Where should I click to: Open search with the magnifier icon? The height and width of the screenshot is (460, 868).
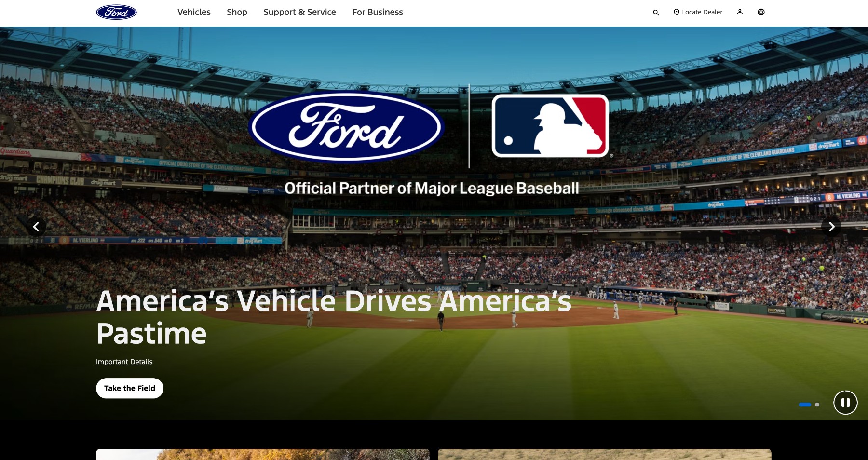coord(656,13)
